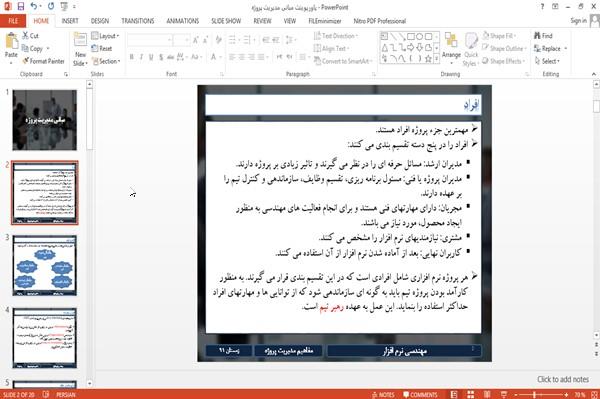This screenshot has width=600, height=399.
Task: Align text to the left
Action: (x=232, y=57)
